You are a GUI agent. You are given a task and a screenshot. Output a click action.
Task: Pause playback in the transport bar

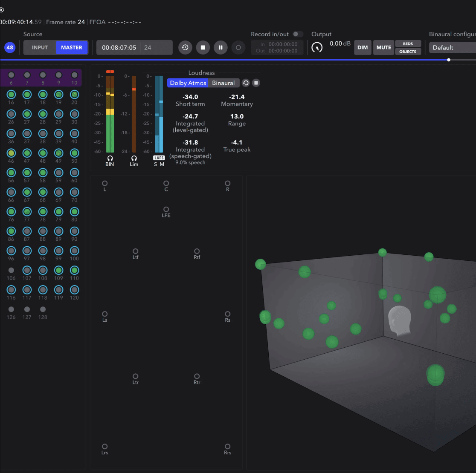[221, 48]
